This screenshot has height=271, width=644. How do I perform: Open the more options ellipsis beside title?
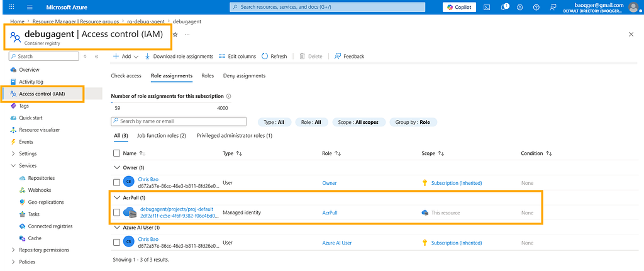[x=187, y=35]
